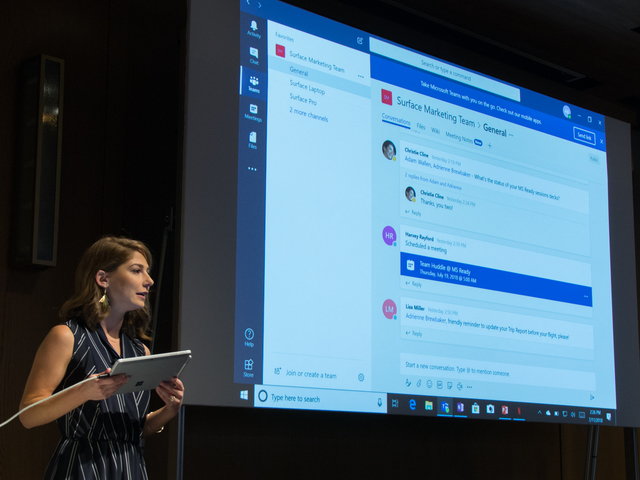Open the Chat section icon
Screen dimensions: 640x480
[x=254, y=55]
